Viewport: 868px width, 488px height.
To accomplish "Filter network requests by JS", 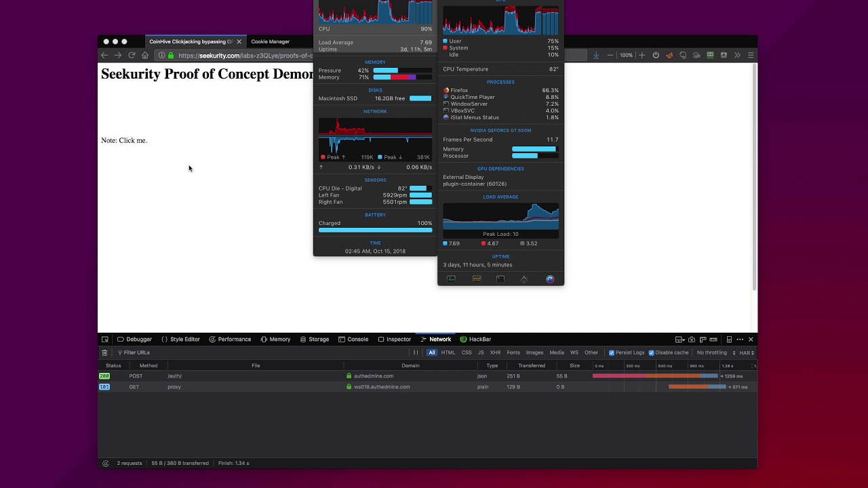I will click(481, 352).
